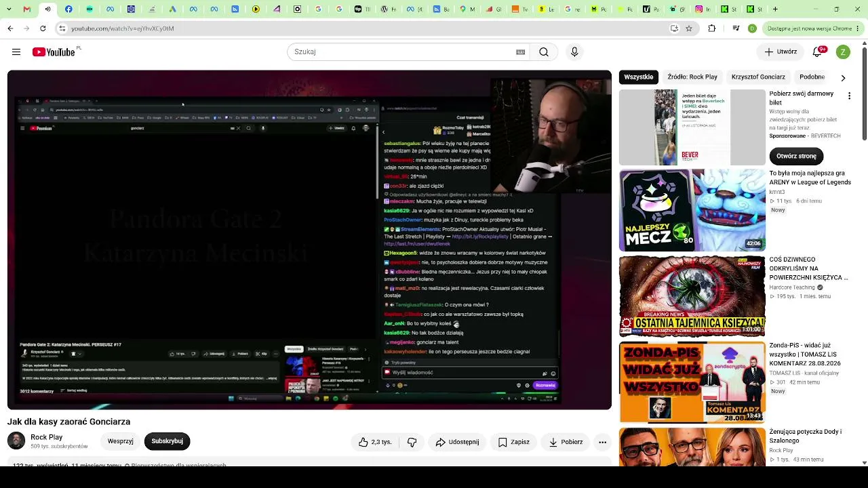The width and height of the screenshot is (868, 488).
Task: View site information in the address bar
Action: click(62, 28)
